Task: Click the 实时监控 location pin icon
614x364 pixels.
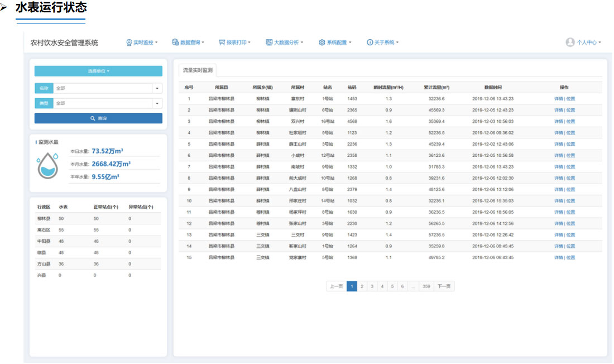Action: click(x=129, y=42)
